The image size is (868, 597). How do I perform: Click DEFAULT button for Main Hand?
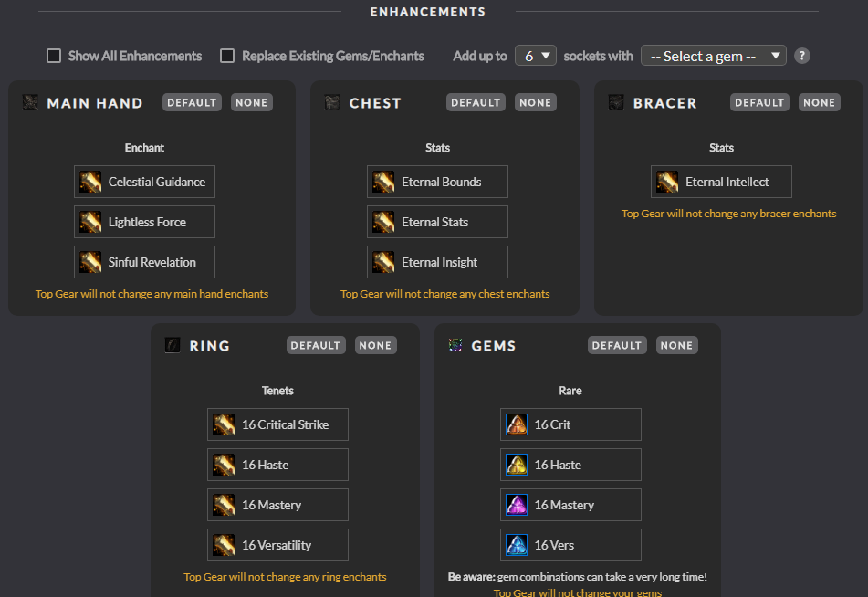[x=192, y=102]
